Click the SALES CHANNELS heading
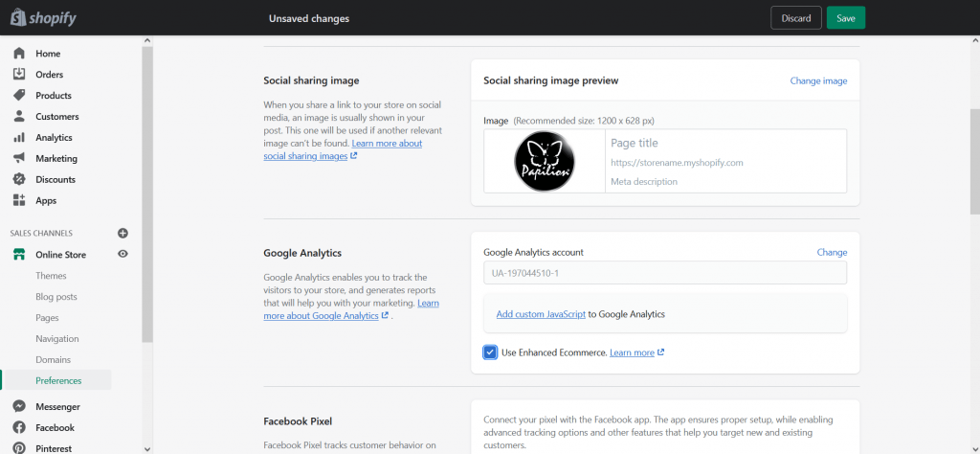 tap(41, 234)
